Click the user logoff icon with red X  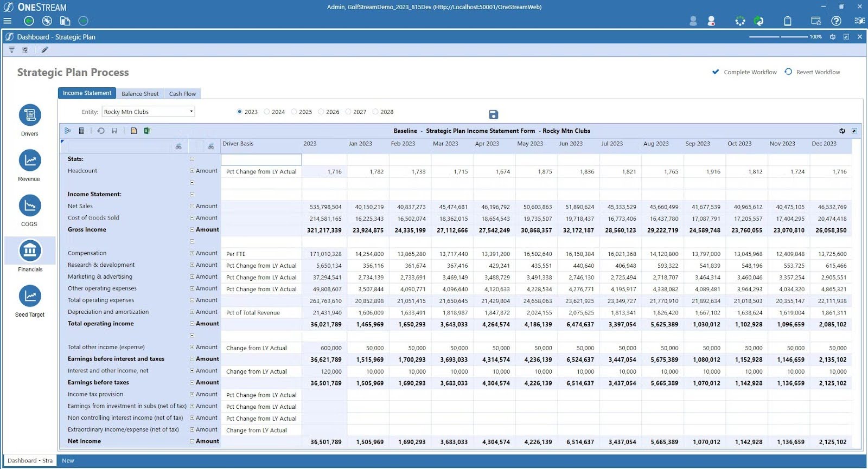(x=711, y=21)
